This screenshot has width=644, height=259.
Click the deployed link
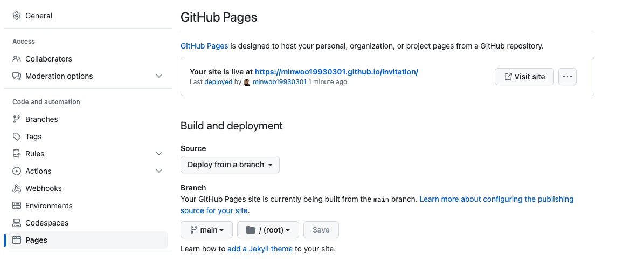[x=218, y=82]
